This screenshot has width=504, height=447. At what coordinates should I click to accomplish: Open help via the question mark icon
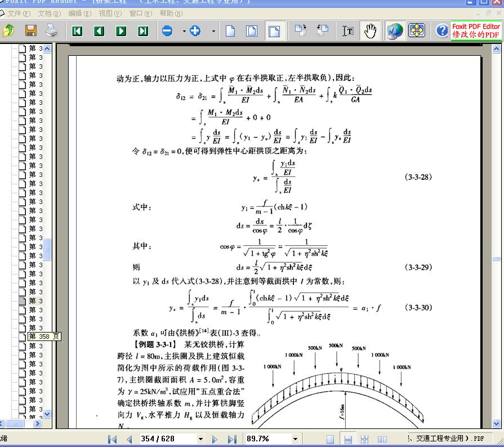point(442,31)
